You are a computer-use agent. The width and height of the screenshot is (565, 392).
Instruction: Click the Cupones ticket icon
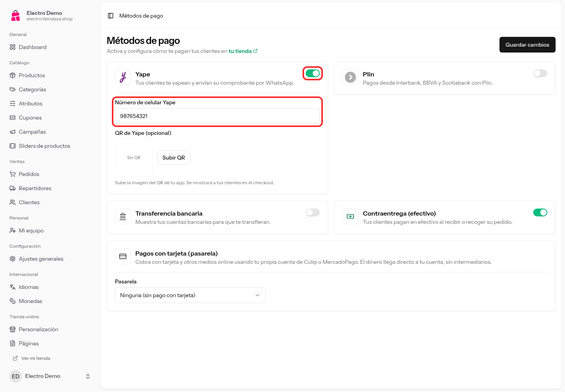(13, 118)
